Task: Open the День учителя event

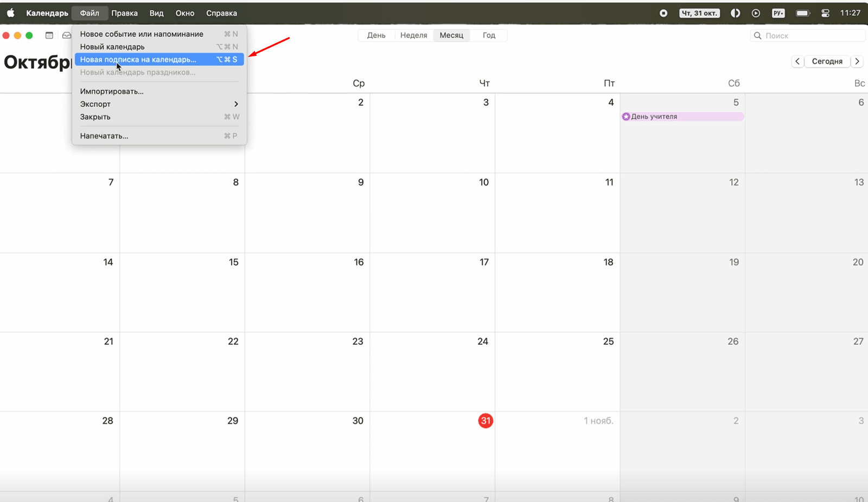Action: 682,117
